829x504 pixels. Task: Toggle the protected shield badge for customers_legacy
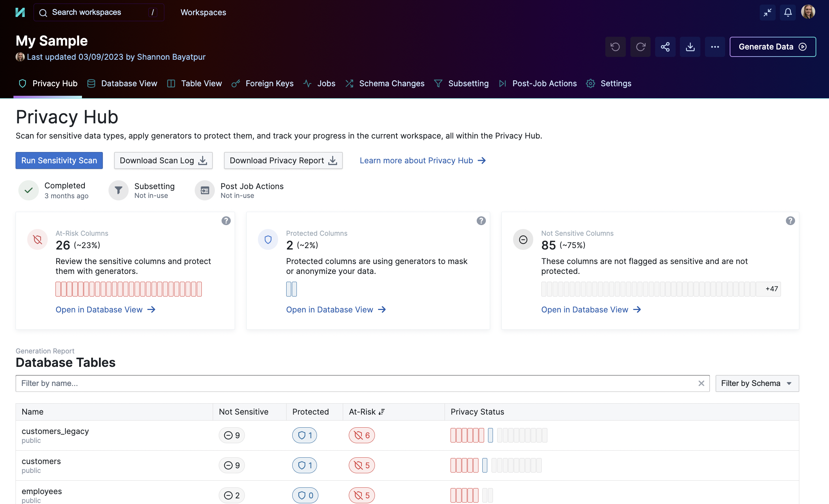pyautogui.click(x=304, y=435)
